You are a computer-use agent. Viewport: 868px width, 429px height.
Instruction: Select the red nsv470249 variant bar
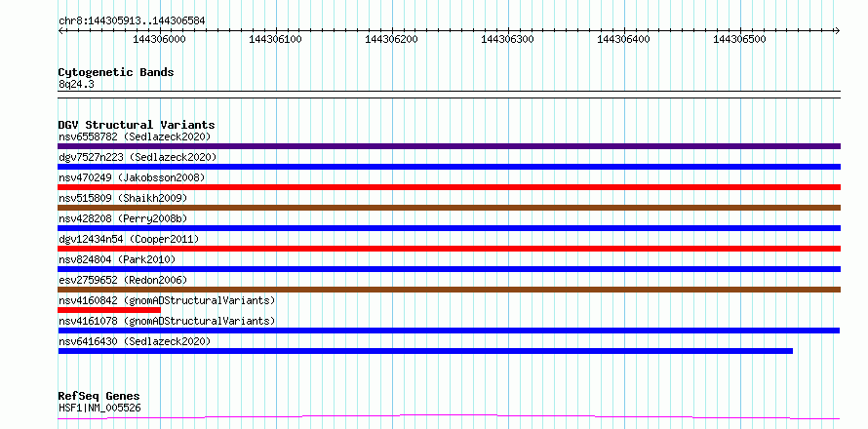(x=449, y=187)
